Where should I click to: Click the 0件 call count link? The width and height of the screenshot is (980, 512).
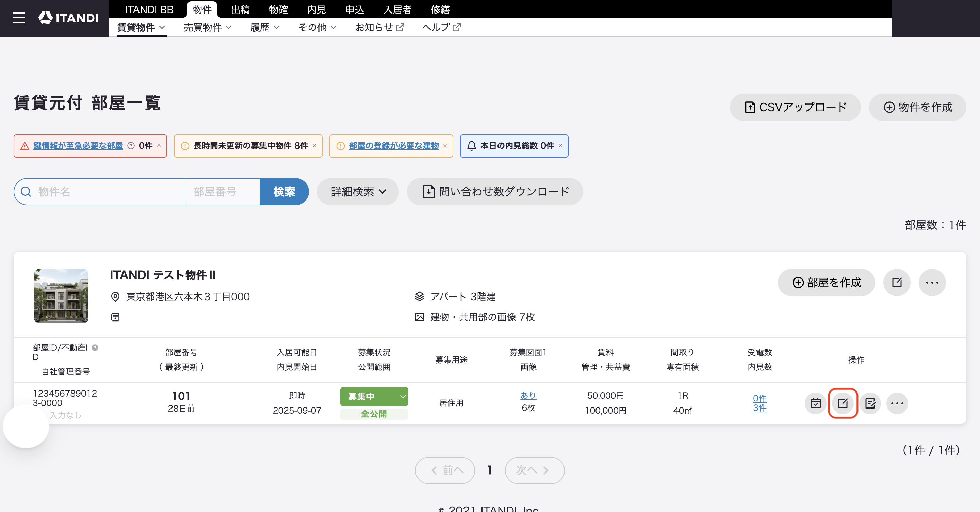coord(760,398)
